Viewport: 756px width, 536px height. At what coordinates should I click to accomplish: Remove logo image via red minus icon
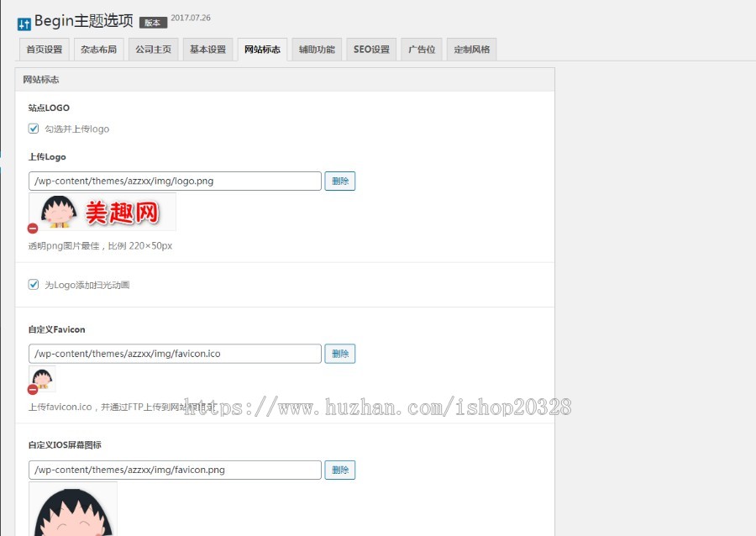point(33,229)
